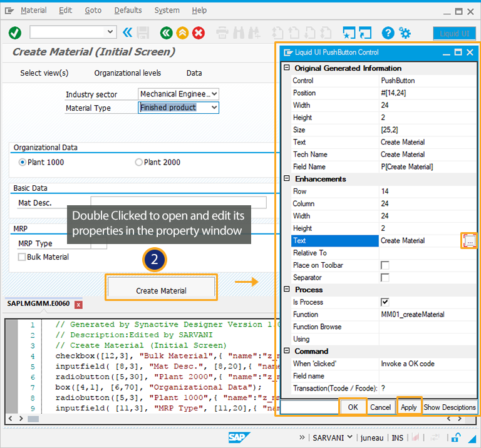Click the yellow Exit icon
Viewport: 481px width, 448px height.
(x=182, y=33)
